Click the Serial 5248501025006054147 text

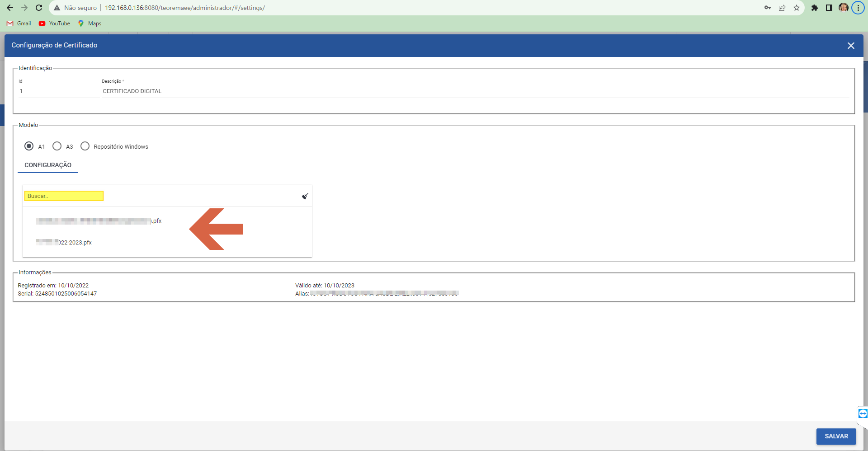tap(57, 294)
